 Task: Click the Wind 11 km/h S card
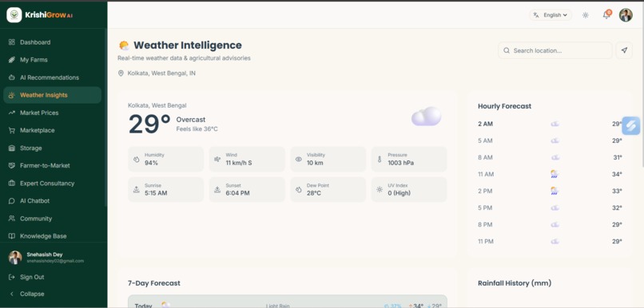(x=247, y=159)
